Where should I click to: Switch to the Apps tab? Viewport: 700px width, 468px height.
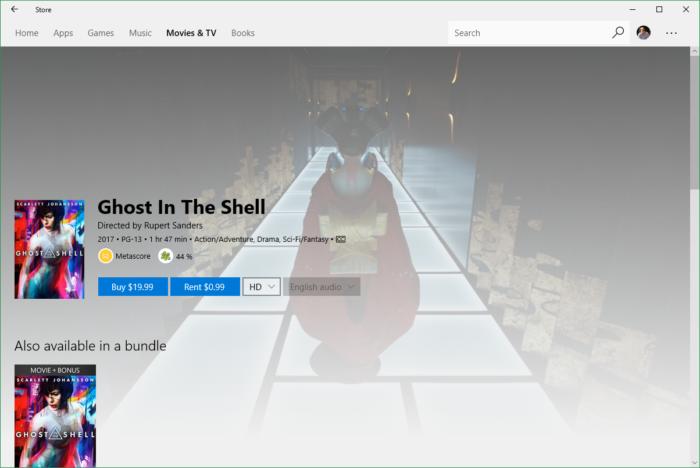tap(63, 33)
